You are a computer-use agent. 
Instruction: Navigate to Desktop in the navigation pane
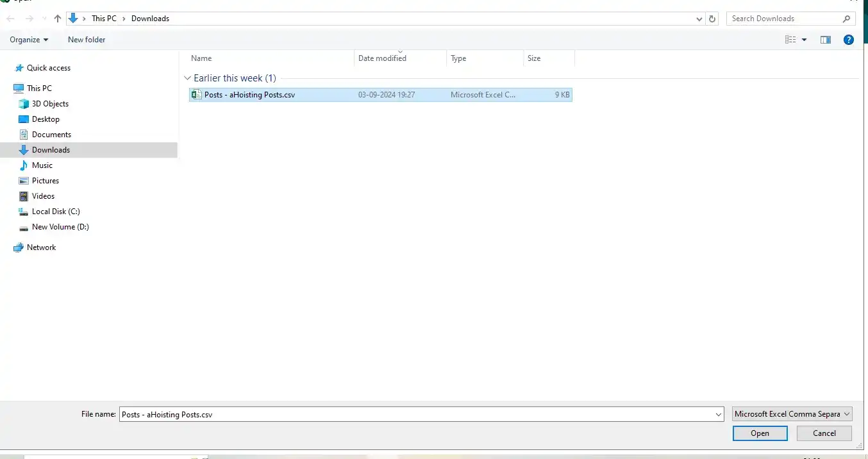pos(46,119)
